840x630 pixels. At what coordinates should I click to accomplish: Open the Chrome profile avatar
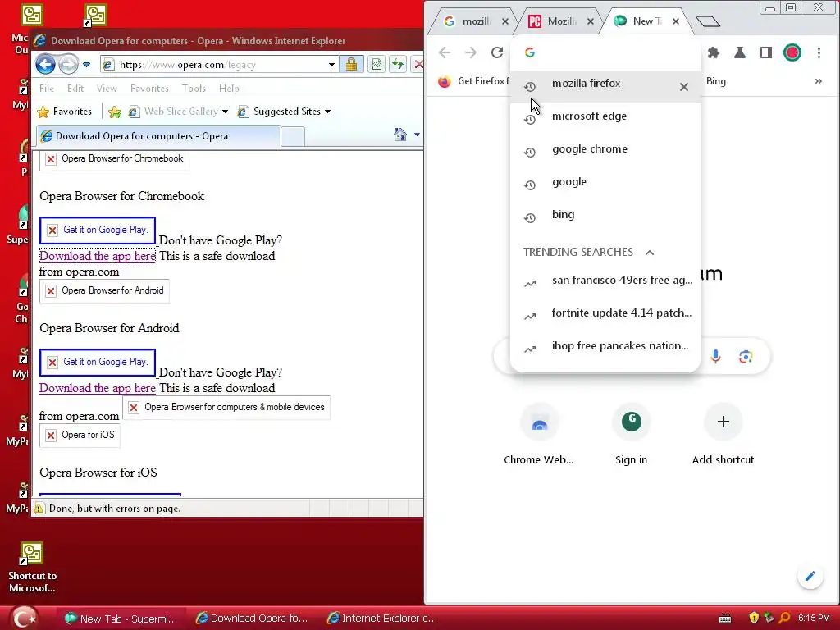792,52
